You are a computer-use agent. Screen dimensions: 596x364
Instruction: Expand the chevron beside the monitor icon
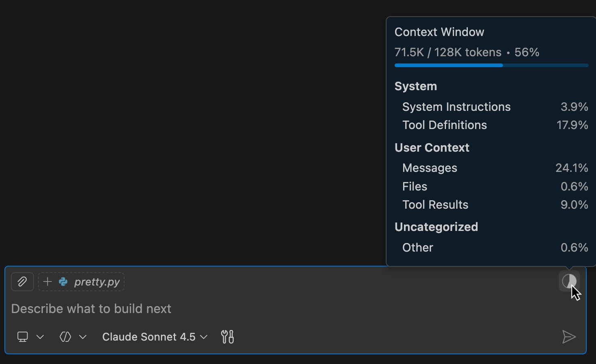pyautogui.click(x=40, y=337)
